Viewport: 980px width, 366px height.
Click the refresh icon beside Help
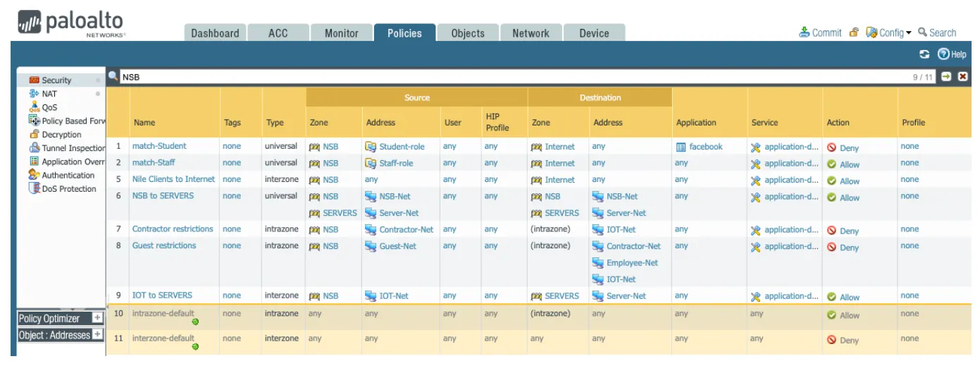point(924,54)
